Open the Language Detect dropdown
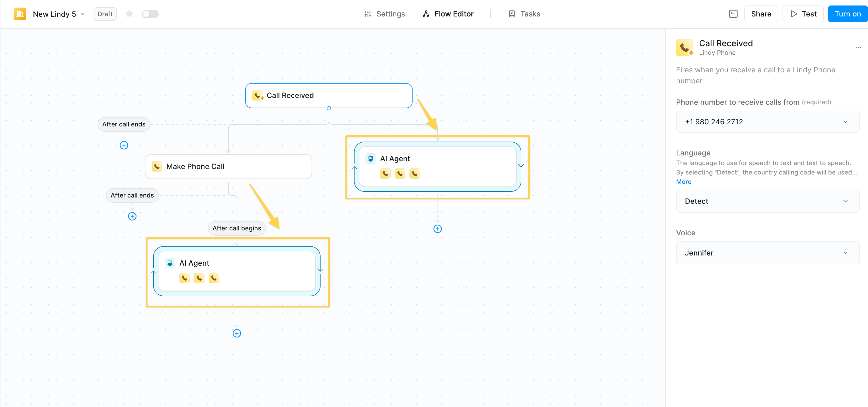The width and height of the screenshot is (868, 407). tap(767, 201)
